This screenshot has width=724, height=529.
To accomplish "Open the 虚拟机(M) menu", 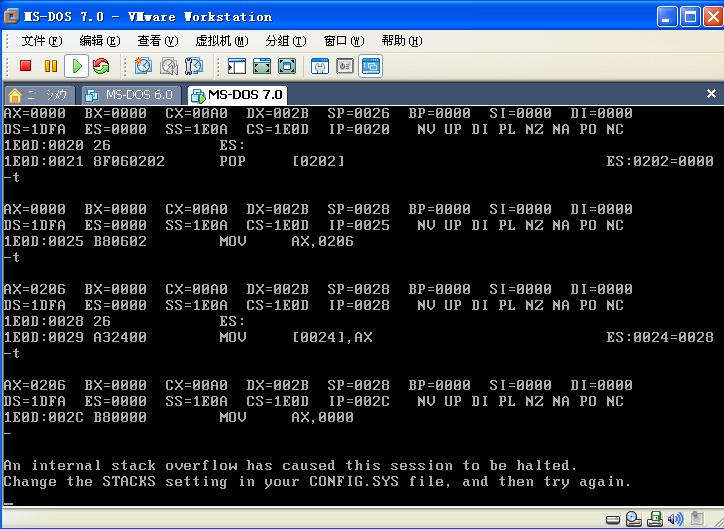I will [x=222, y=41].
